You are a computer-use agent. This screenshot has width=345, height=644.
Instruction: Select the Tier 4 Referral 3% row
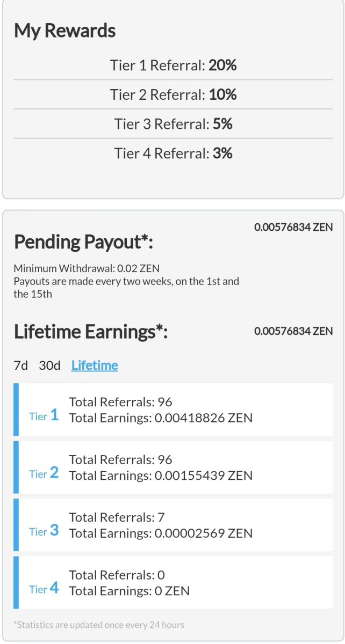[173, 153]
